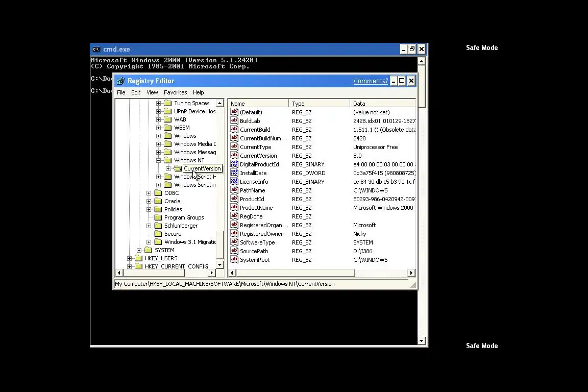
Task: Click the CurrentType string value icon
Action: click(x=234, y=146)
